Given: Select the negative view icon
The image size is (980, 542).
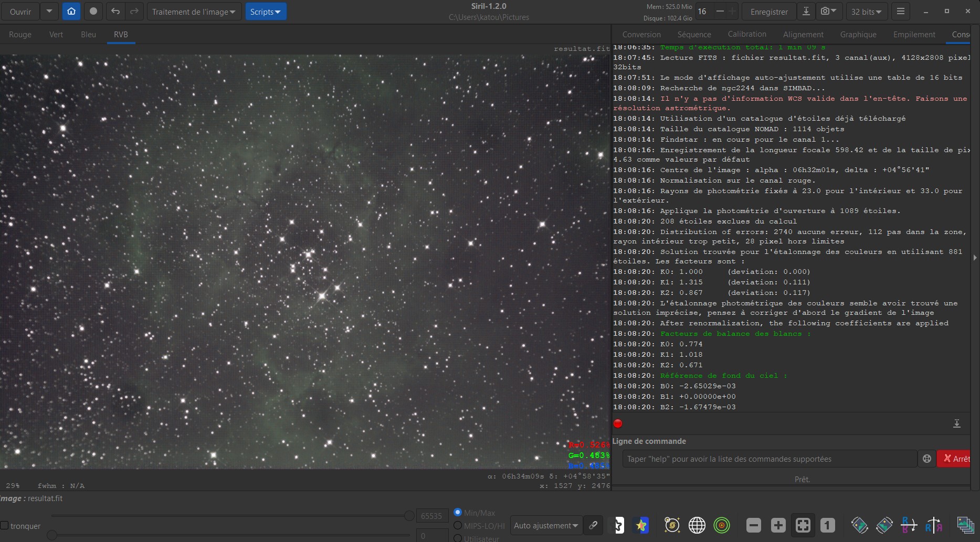Looking at the screenshot, I should click(619, 525).
